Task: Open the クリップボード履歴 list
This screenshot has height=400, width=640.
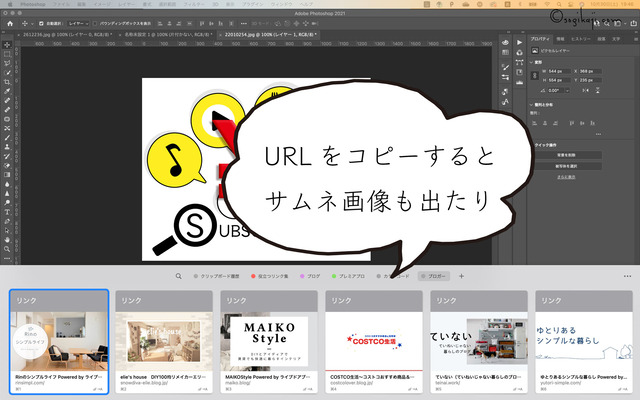Action: point(216,276)
